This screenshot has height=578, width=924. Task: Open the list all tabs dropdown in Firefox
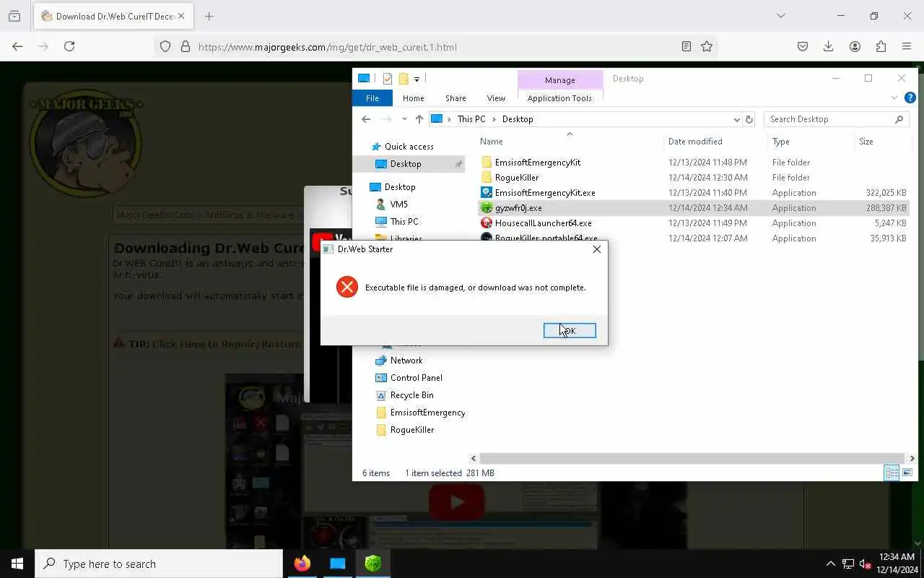pos(780,16)
